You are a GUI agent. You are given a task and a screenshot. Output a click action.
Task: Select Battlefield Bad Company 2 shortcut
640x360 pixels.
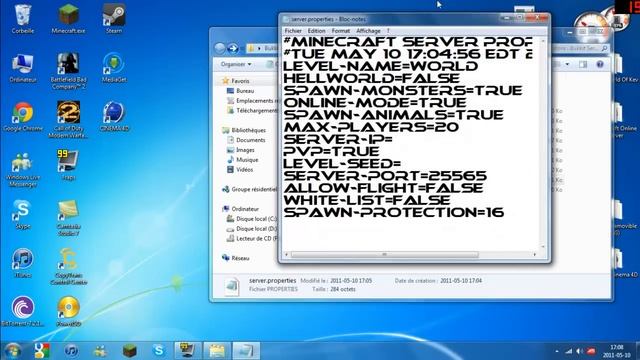coord(68,71)
